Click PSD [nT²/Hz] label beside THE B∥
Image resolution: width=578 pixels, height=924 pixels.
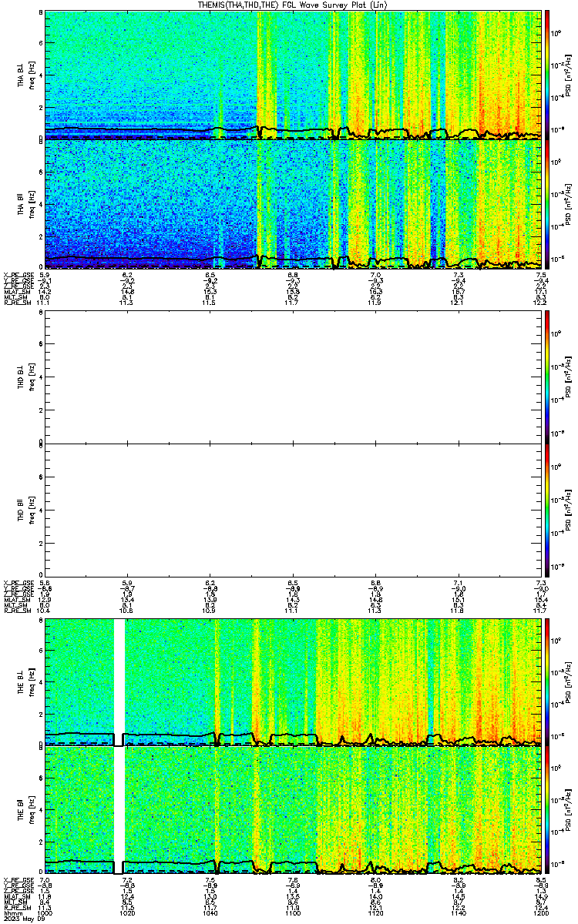click(569, 812)
